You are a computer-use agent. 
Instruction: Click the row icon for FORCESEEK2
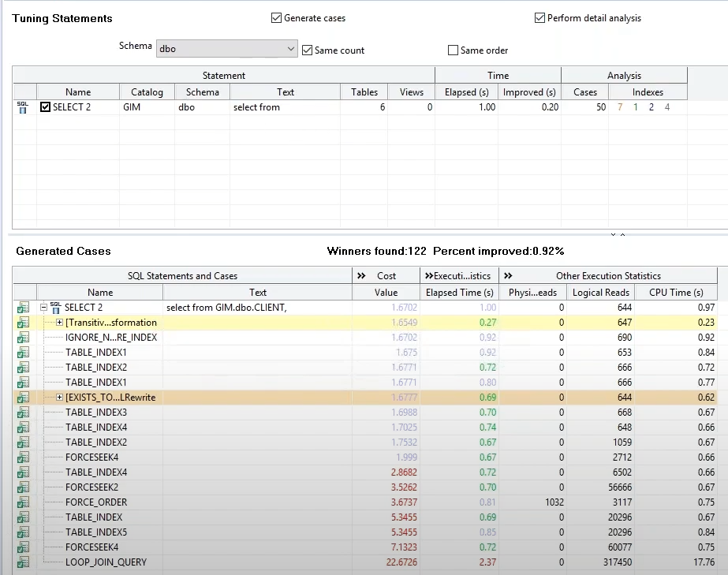23,487
